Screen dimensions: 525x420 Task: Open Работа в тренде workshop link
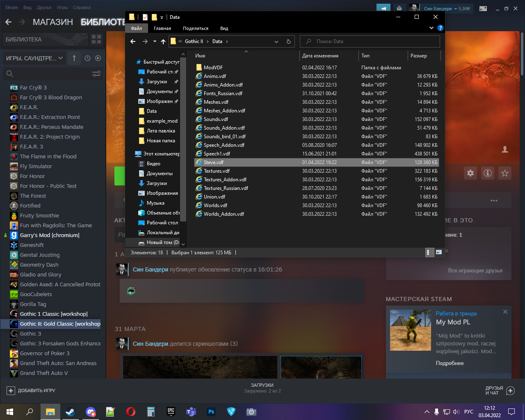coord(456,314)
